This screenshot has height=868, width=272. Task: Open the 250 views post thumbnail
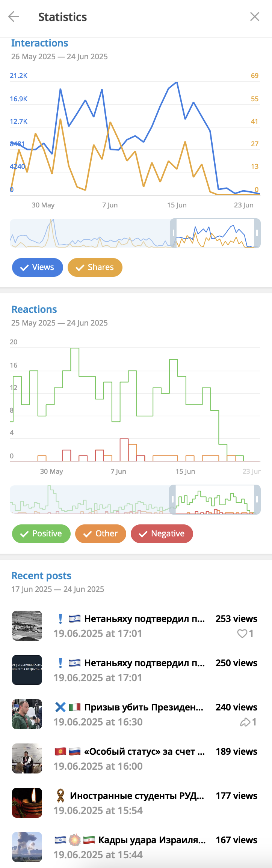point(27,670)
